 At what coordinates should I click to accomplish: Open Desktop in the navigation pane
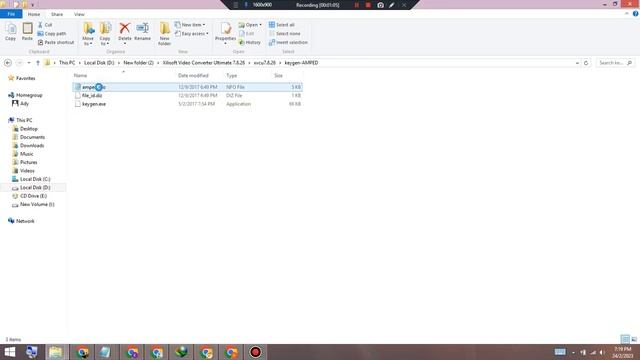pyautogui.click(x=29, y=129)
